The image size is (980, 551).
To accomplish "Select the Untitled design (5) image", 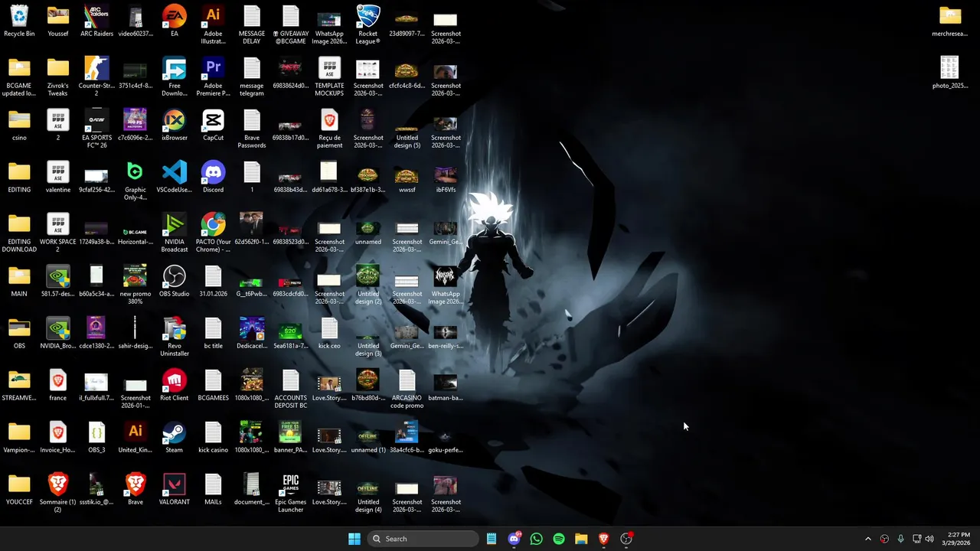I will pyautogui.click(x=407, y=129).
